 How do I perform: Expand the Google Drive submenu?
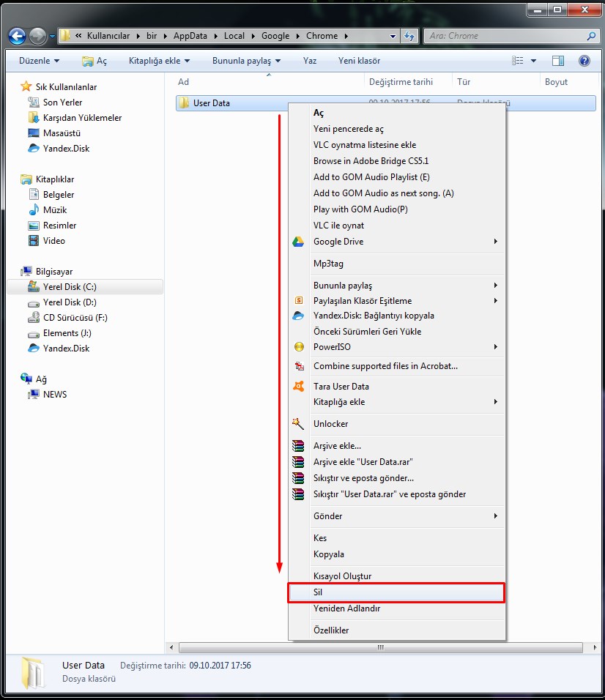point(495,242)
